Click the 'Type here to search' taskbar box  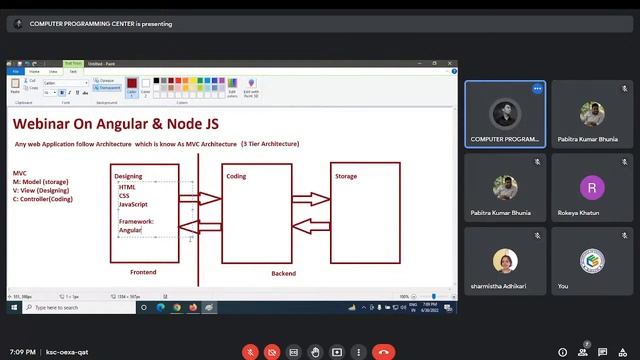79,307
